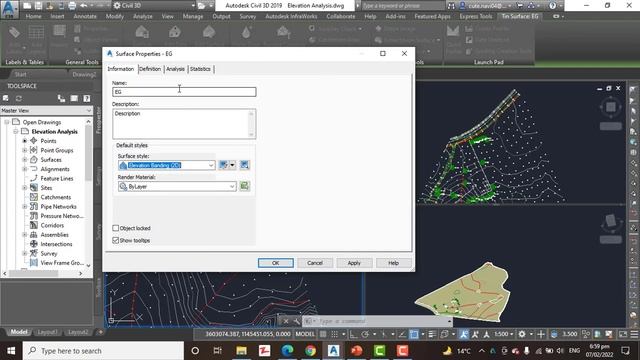The height and width of the screenshot is (360, 640).
Task: Open the Express Tools ribbon tab
Action: 476,16
